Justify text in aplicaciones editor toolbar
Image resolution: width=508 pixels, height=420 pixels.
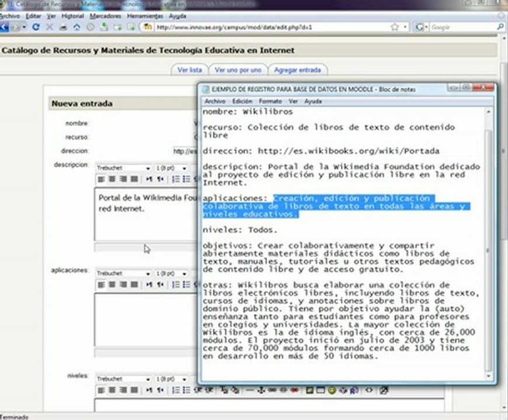134,285
